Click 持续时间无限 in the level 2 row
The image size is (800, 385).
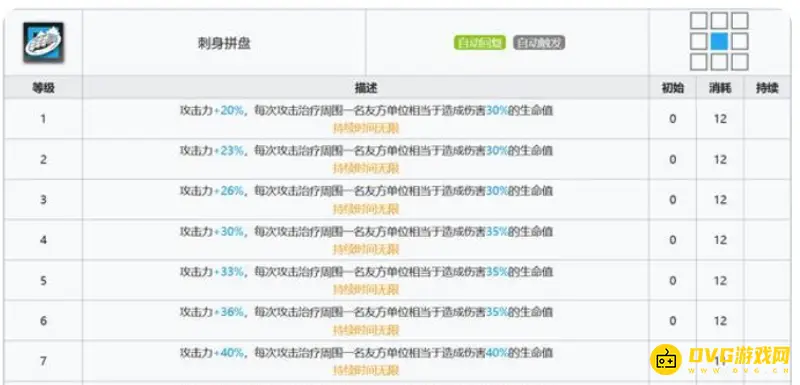click(366, 168)
